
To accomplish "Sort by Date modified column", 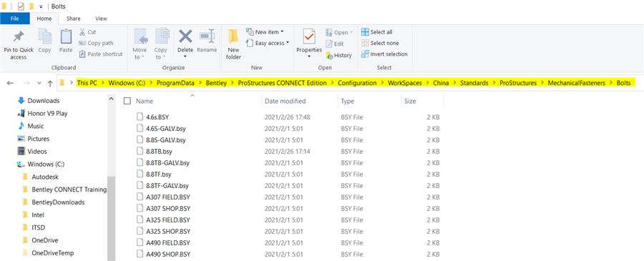I will tap(285, 101).
